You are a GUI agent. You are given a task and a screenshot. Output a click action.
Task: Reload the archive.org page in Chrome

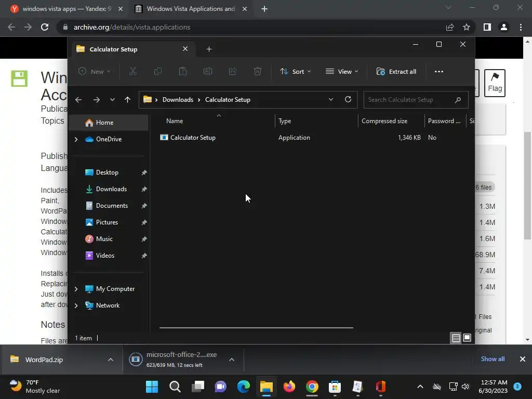pyautogui.click(x=45, y=27)
